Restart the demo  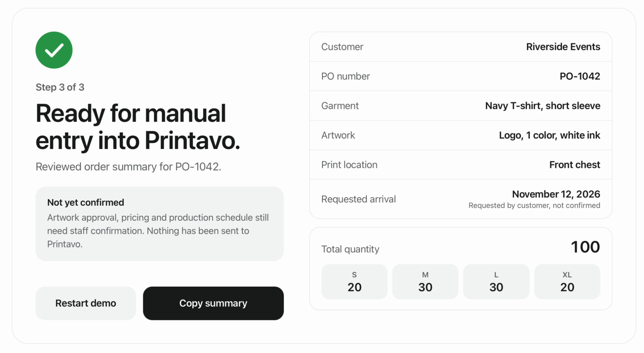(x=86, y=303)
